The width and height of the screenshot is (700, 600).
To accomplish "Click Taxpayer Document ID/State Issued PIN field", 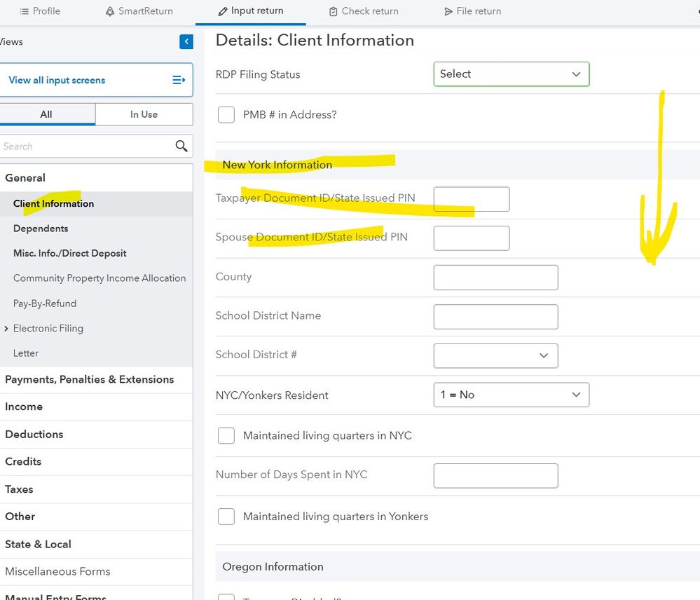I will point(472,199).
